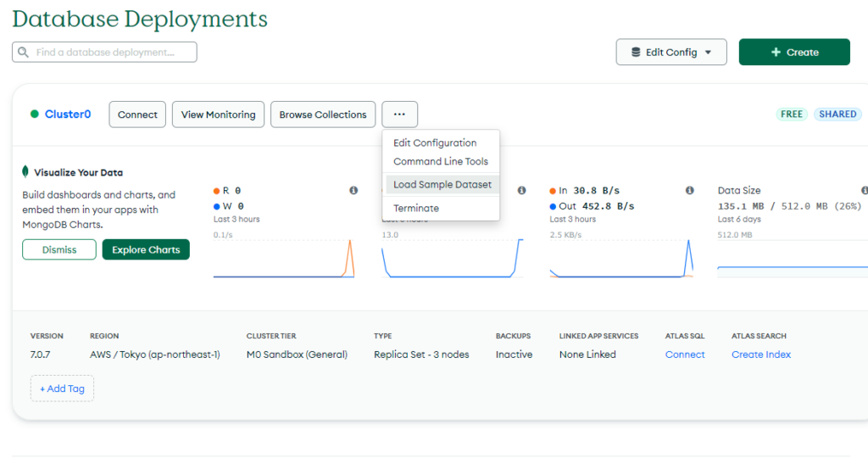Choose Command Line Tools menu entry
The height and width of the screenshot is (464, 868).
click(441, 162)
